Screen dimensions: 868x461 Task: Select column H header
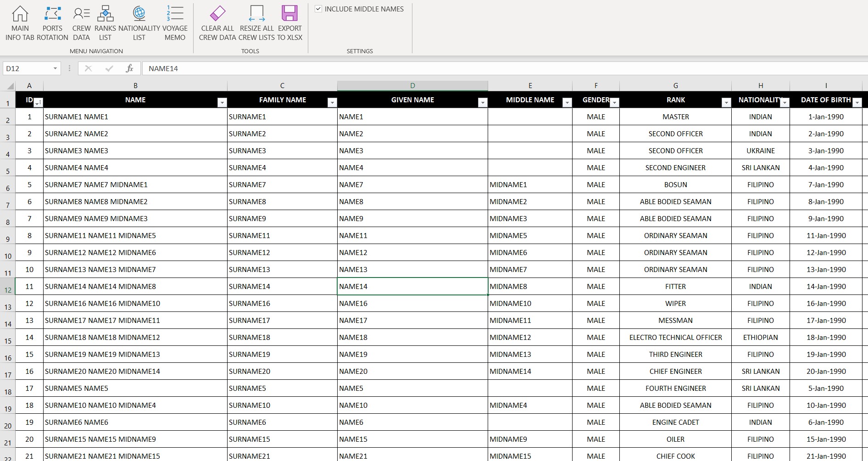pyautogui.click(x=761, y=86)
